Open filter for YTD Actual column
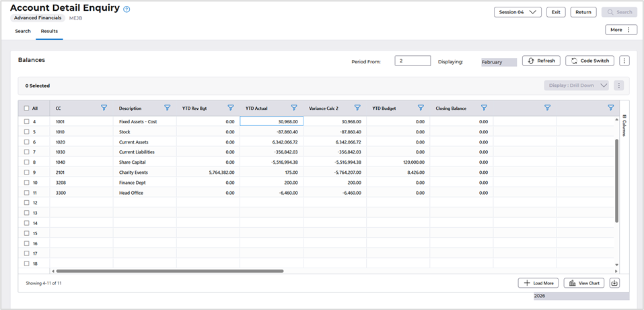644x310 pixels. click(294, 108)
